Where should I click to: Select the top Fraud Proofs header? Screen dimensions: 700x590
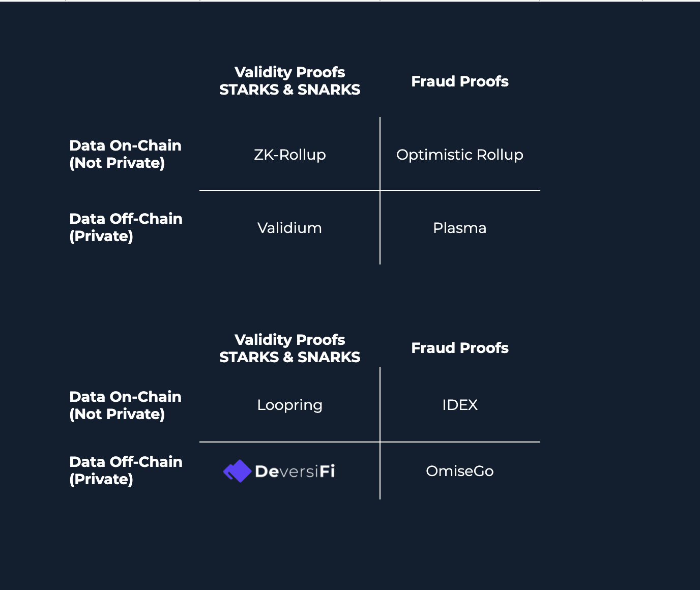tap(460, 81)
